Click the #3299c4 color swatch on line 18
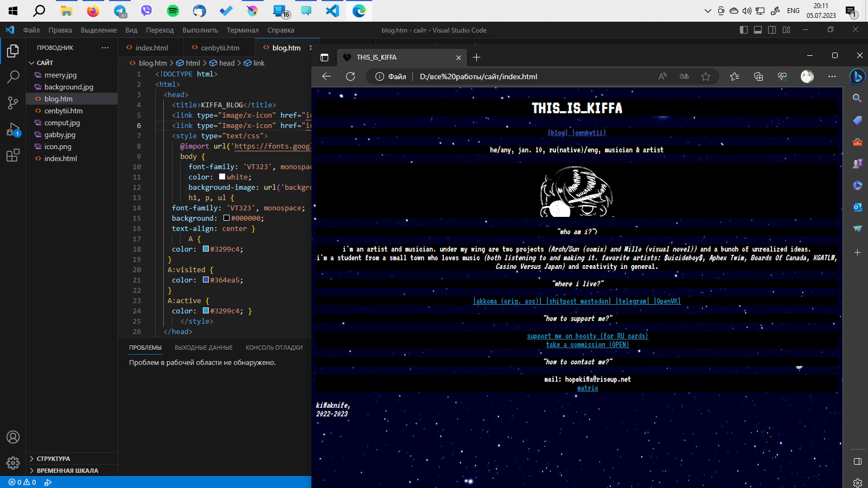This screenshot has width=868, height=488. pos(206,249)
